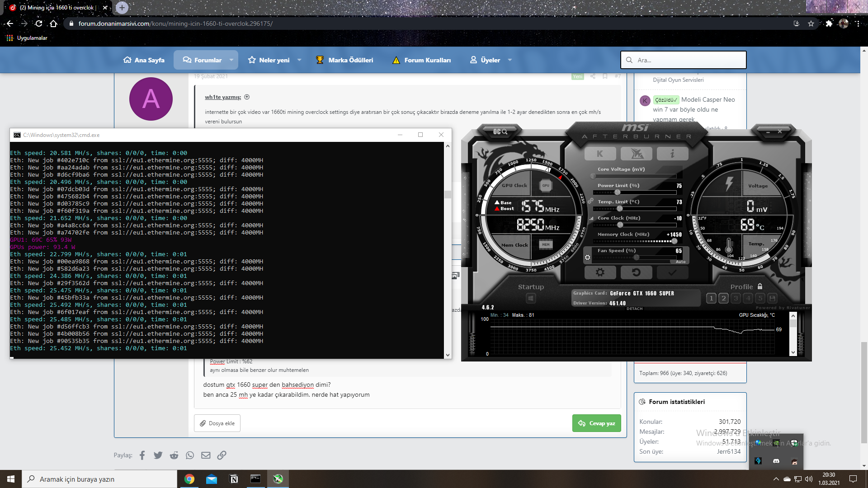Click the Kombustor K button

tap(600, 154)
